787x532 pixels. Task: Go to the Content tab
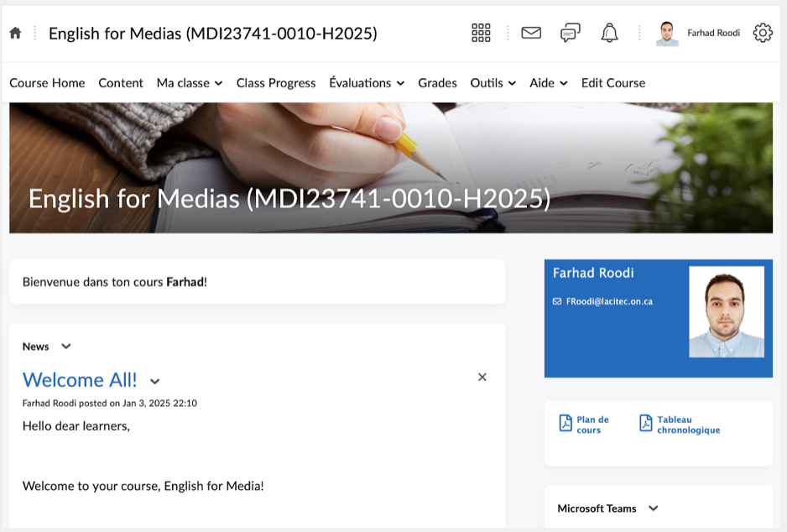coord(121,83)
